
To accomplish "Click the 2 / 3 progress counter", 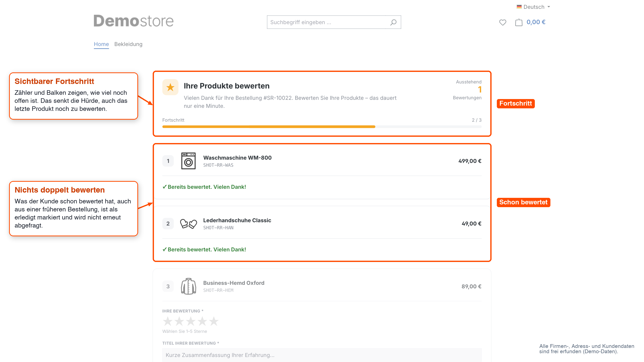I will point(477,120).
